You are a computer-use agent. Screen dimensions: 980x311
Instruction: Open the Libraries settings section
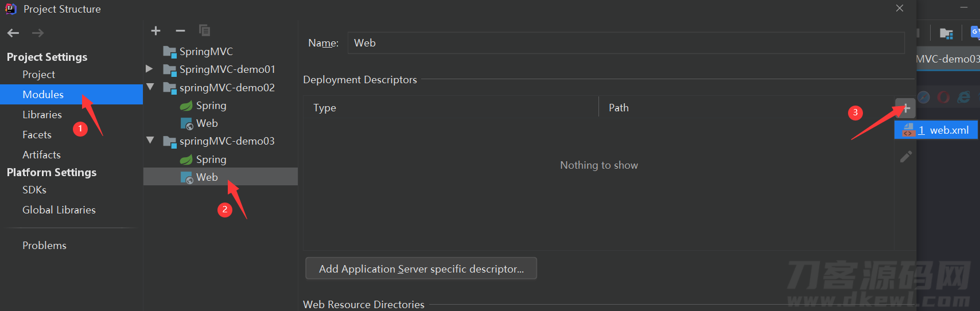point(42,115)
